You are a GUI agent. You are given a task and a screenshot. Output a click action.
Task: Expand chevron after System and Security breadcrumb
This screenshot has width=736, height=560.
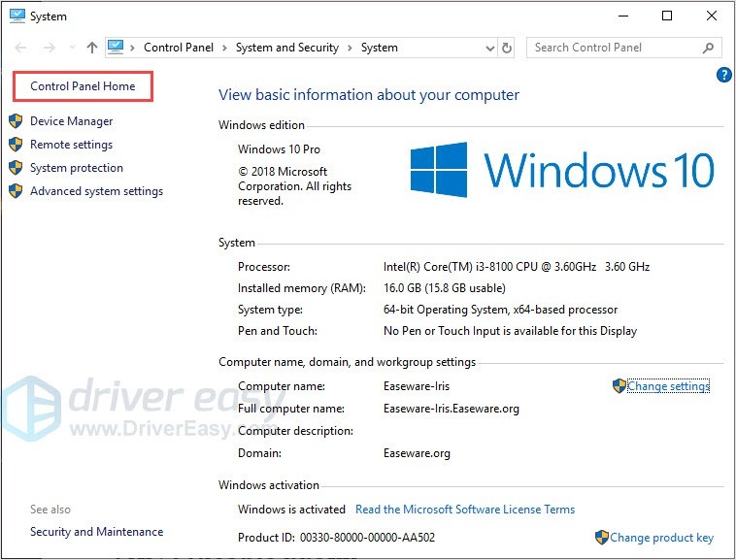pos(350,48)
